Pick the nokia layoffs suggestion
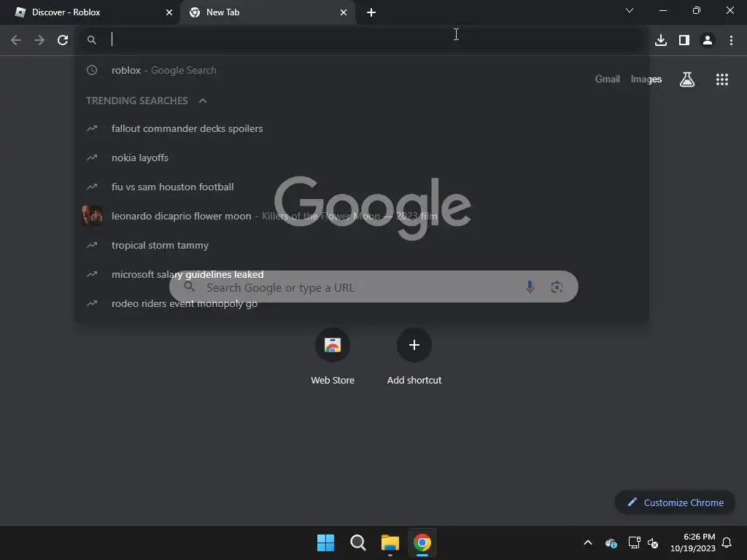This screenshot has width=747, height=560. coord(362,157)
